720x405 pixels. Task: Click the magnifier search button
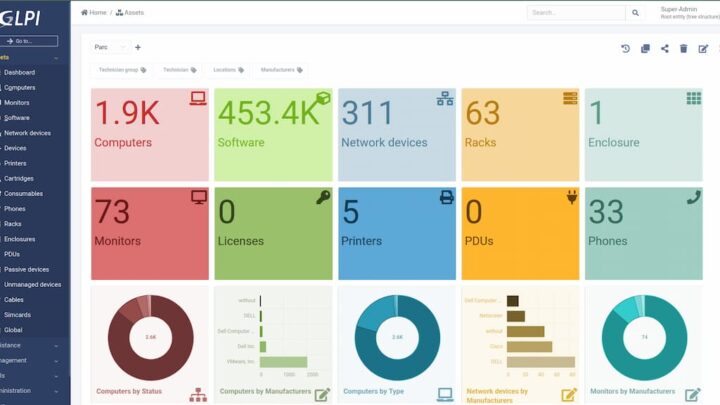pos(635,13)
